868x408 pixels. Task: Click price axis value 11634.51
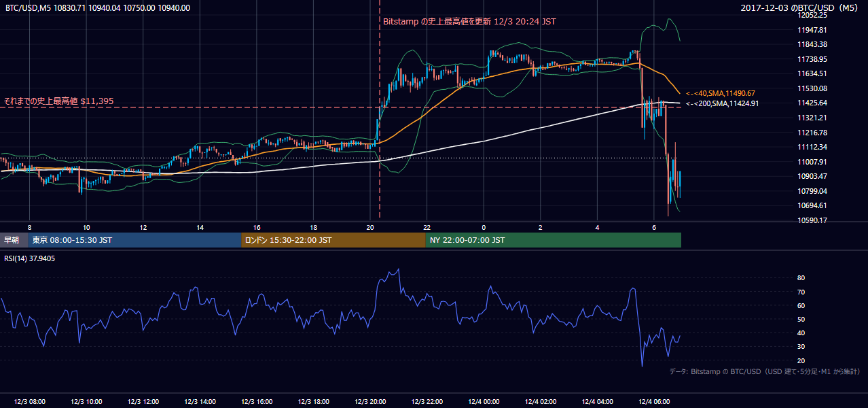coord(812,73)
